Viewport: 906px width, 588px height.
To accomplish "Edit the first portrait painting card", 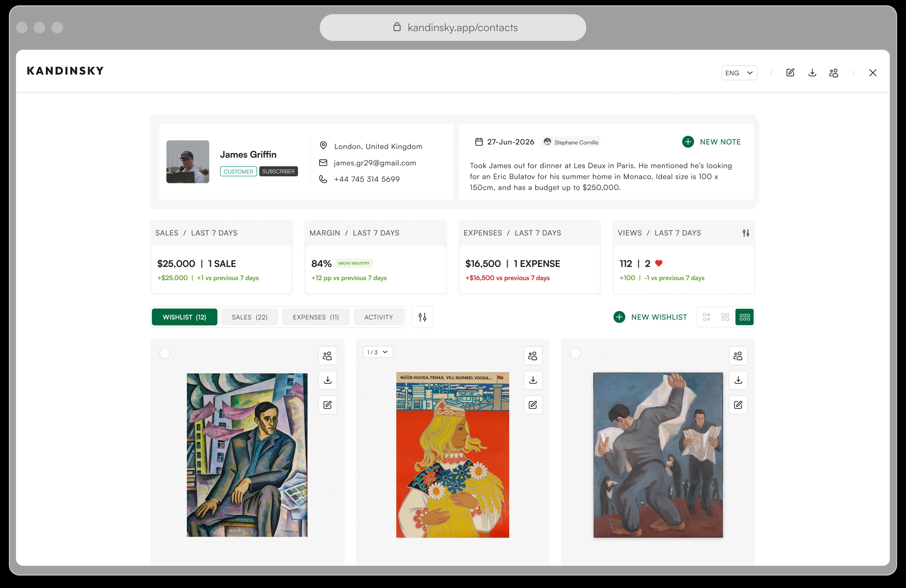I will (x=327, y=405).
